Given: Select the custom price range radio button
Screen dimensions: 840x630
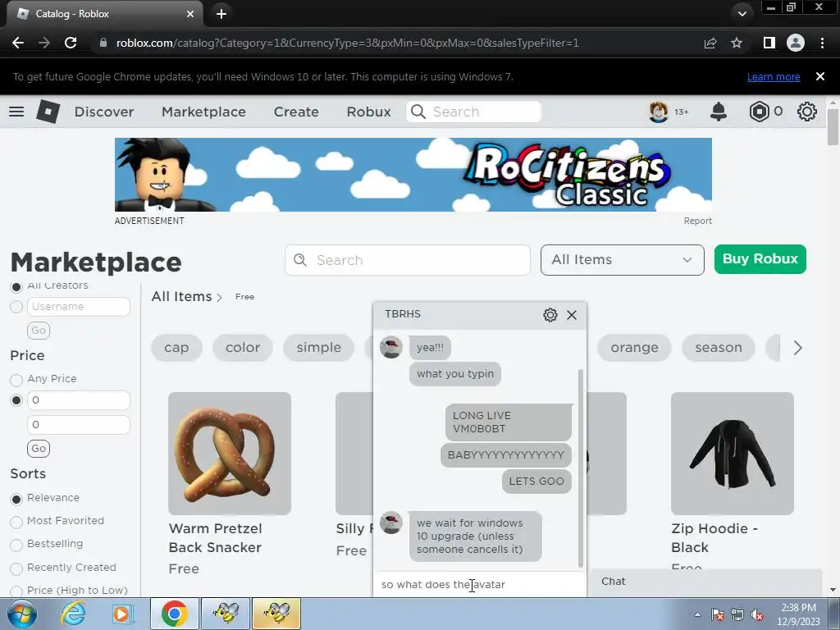Looking at the screenshot, I should pos(16,400).
